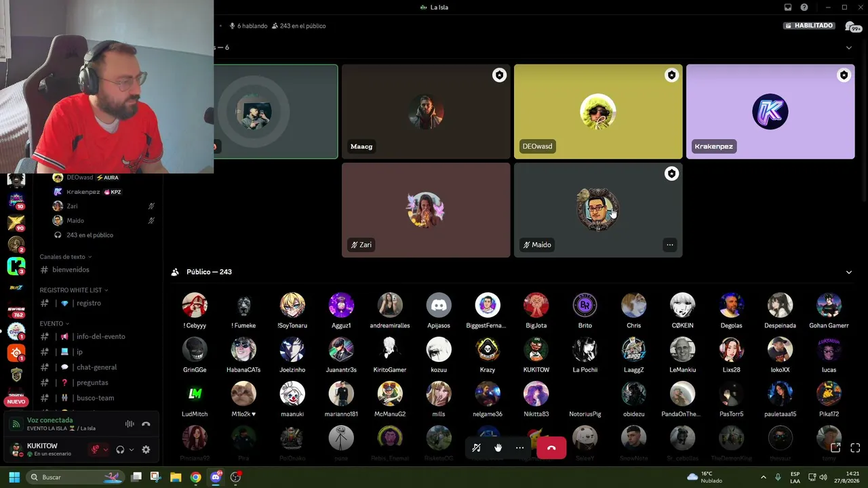Collapse the Canales de texto category

[66, 257]
